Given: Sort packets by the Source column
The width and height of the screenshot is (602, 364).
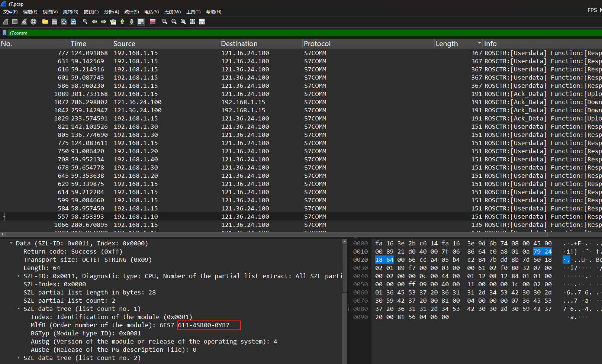Looking at the screenshot, I should pos(166,44).
